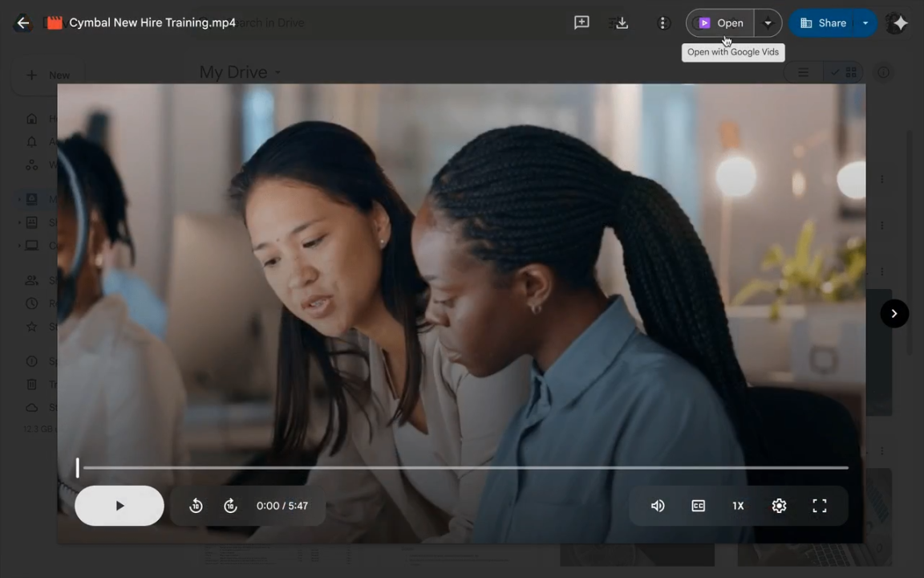Click the video progress bar timeline
This screenshot has width=924, height=578.
pos(462,468)
